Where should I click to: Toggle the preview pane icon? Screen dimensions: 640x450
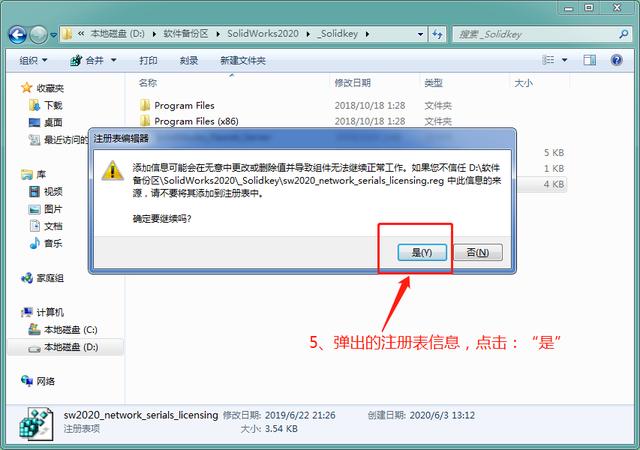pyautogui.click(x=589, y=60)
